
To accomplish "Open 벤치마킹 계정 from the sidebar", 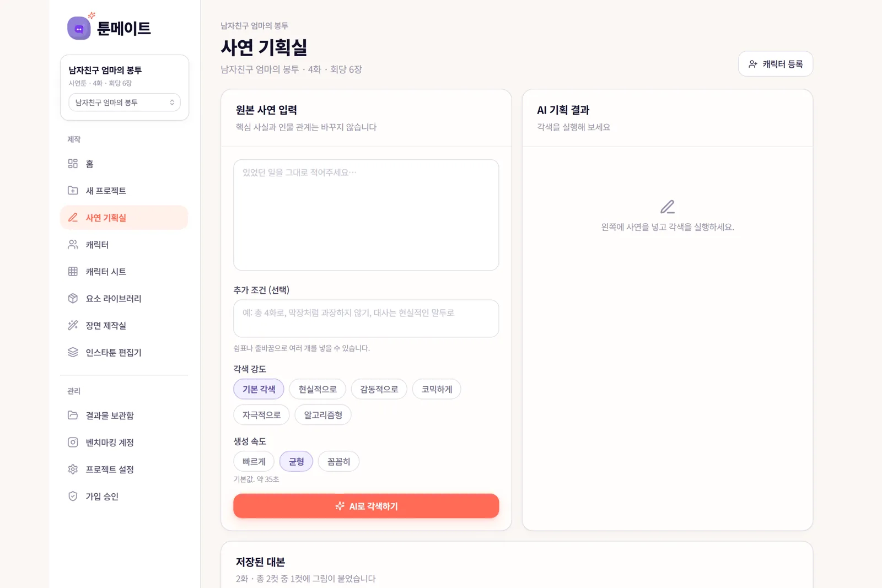I will (x=124, y=443).
